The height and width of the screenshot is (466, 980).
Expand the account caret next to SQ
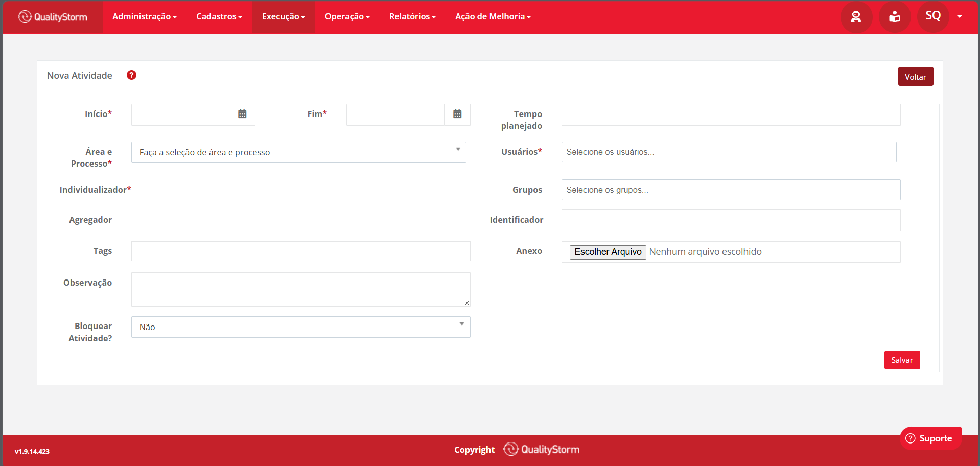point(960,17)
